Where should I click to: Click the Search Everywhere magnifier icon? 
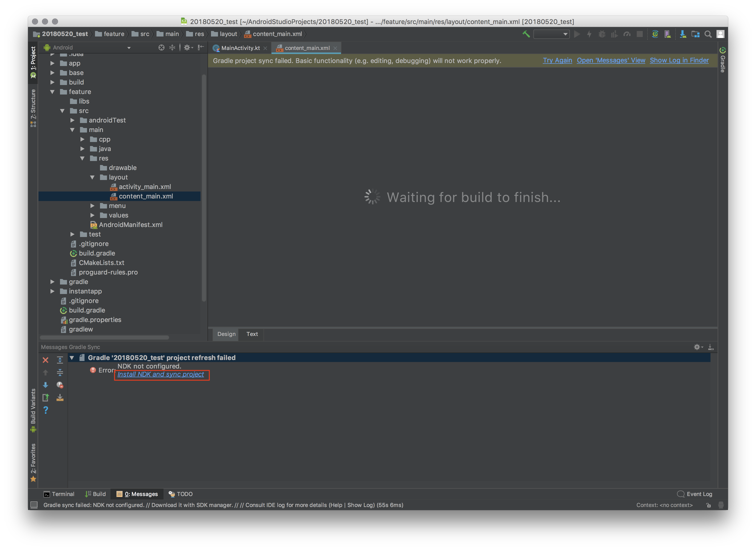click(708, 34)
